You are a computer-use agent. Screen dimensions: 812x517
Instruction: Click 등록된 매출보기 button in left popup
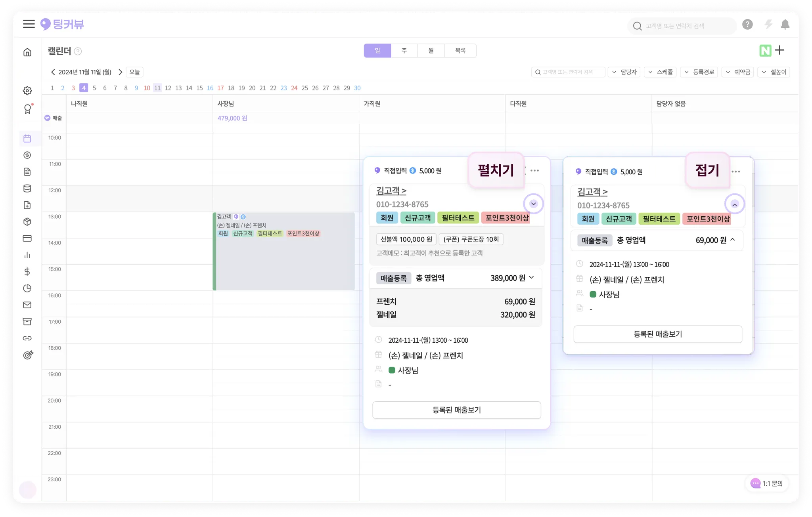(x=456, y=410)
